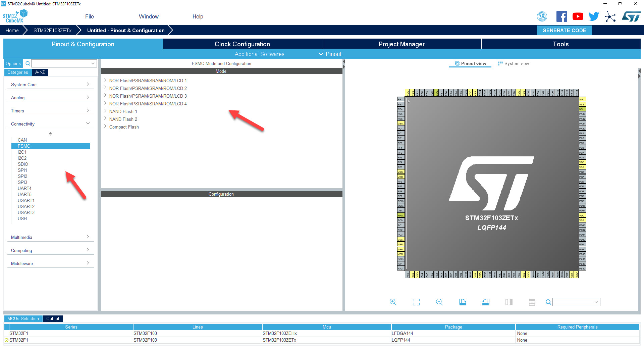This screenshot has height=349, width=644.
Task: Open the ST Twitter icon
Action: click(594, 16)
